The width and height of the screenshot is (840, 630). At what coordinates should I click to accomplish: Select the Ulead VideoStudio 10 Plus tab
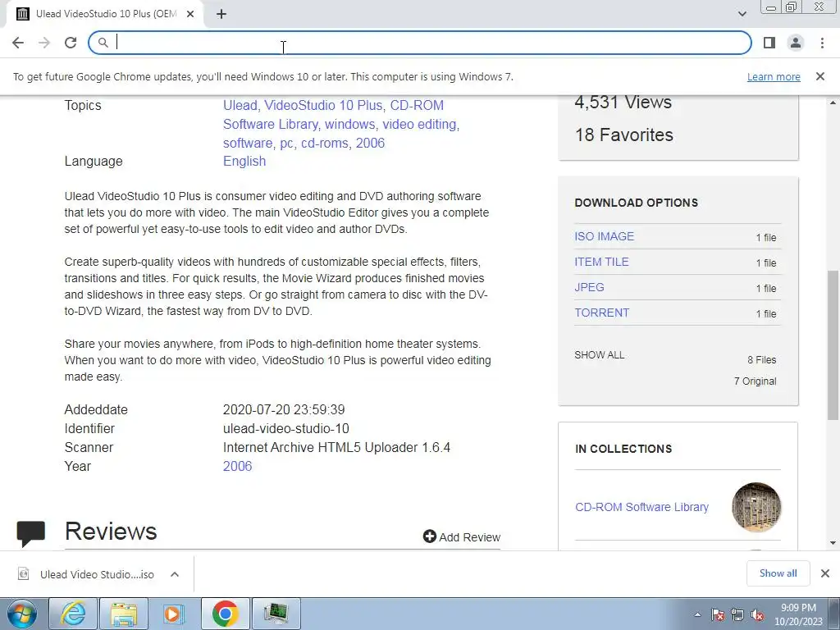tap(104, 14)
